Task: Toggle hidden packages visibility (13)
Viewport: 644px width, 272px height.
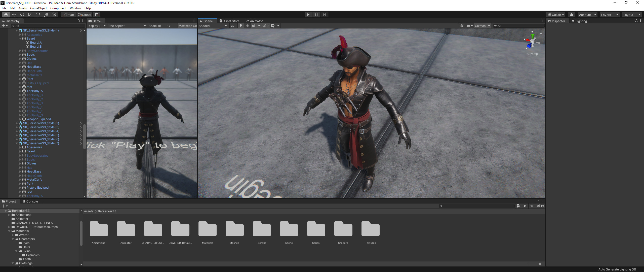Action: pyautogui.click(x=540, y=206)
